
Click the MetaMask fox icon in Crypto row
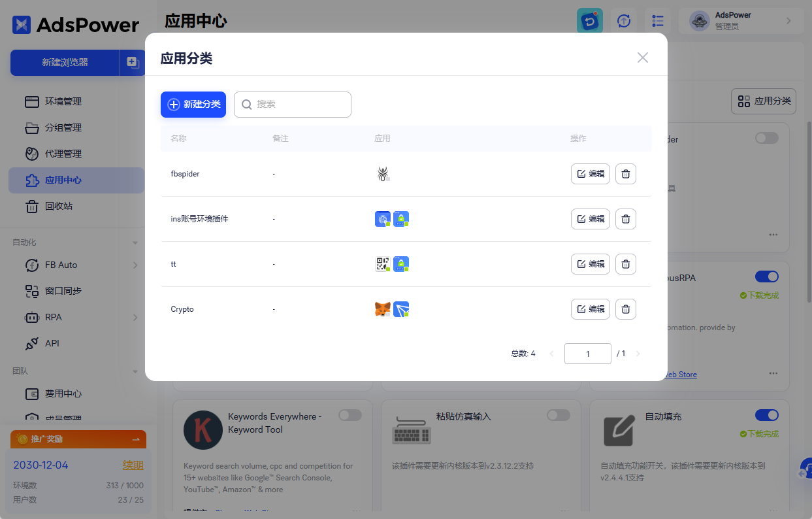point(383,309)
